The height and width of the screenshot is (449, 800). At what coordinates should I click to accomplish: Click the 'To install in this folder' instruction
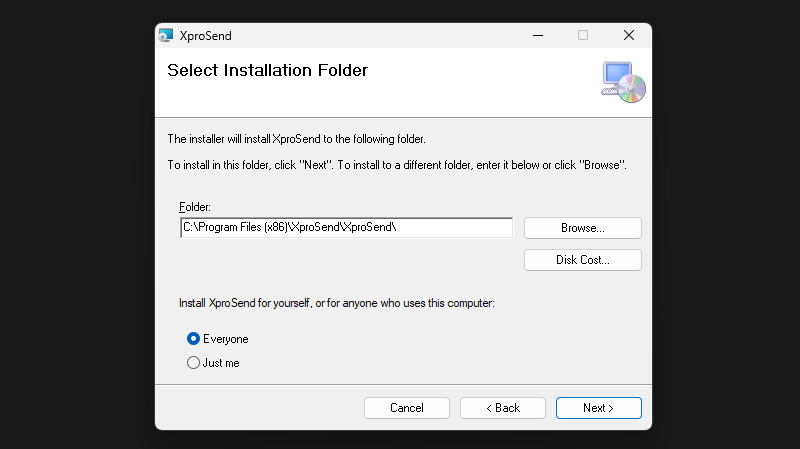click(x=396, y=164)
